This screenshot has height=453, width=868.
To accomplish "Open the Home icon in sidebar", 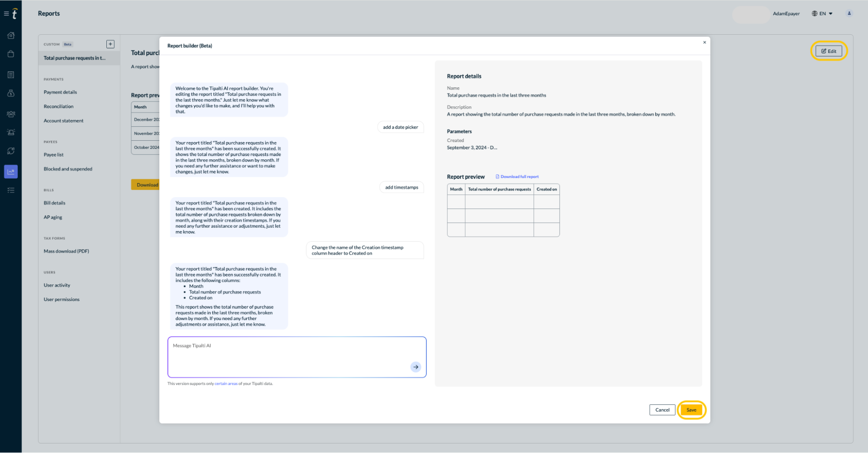I will pos(11,36).
